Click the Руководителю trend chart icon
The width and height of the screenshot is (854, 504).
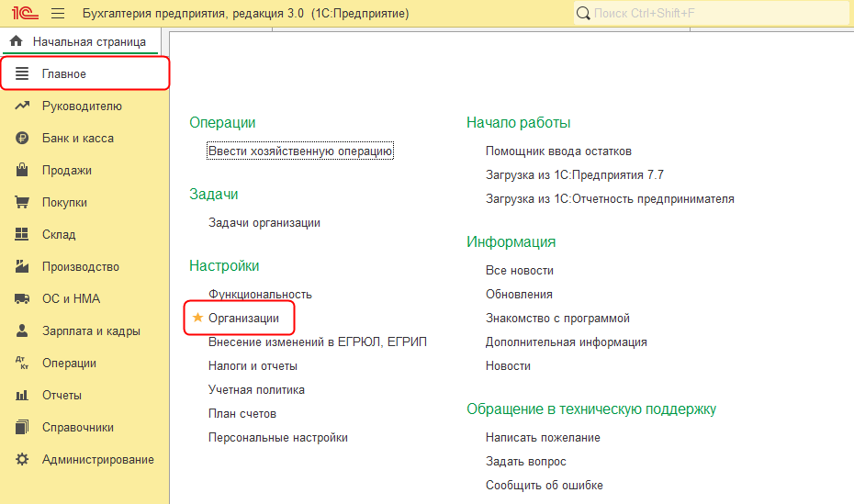click(22, 106)
